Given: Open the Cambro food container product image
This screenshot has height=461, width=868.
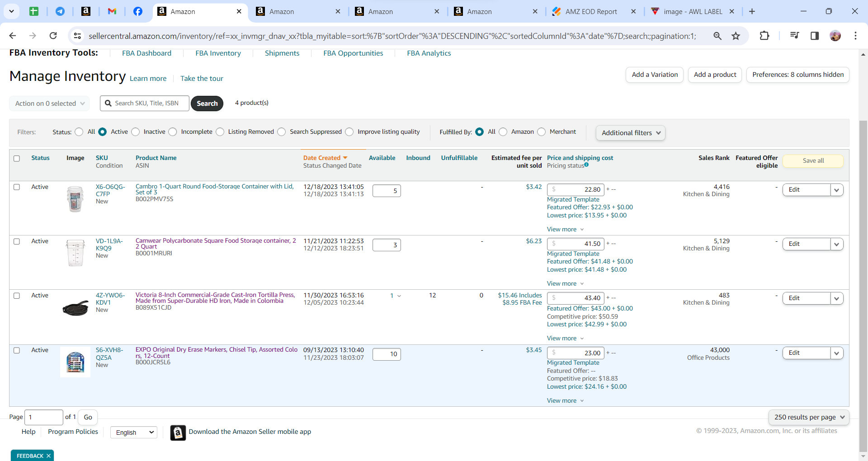Looking at the screenshot, I should tap(75, 199).
